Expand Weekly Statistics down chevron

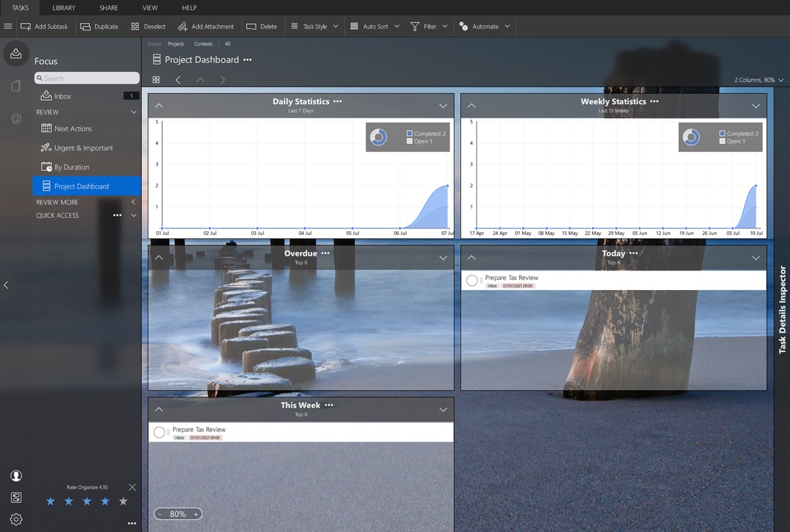[756, 106]
